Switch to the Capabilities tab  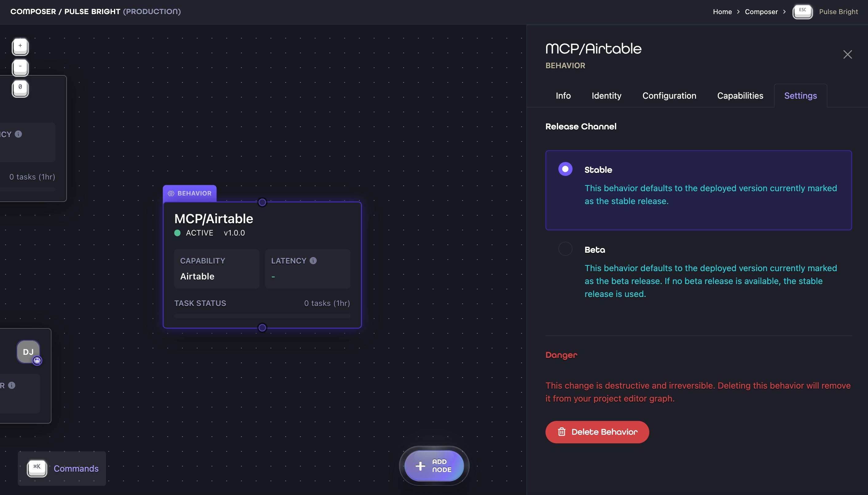point(740,96)
